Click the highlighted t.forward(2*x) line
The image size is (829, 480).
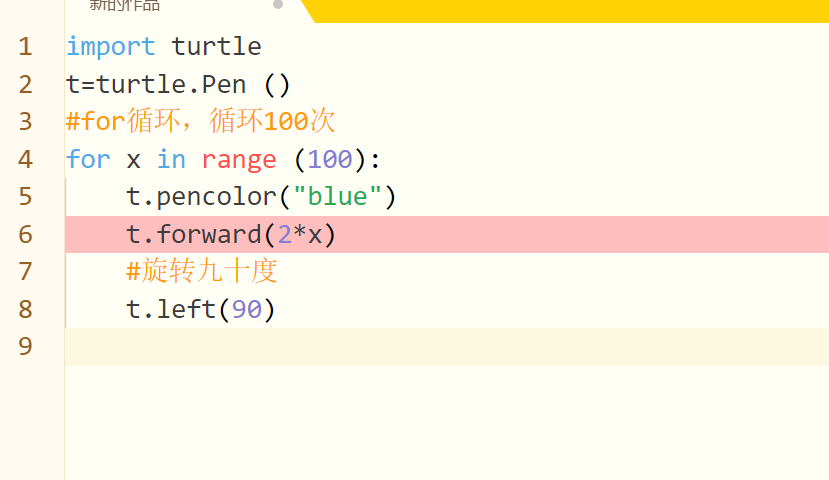click(x=447, y=234)
